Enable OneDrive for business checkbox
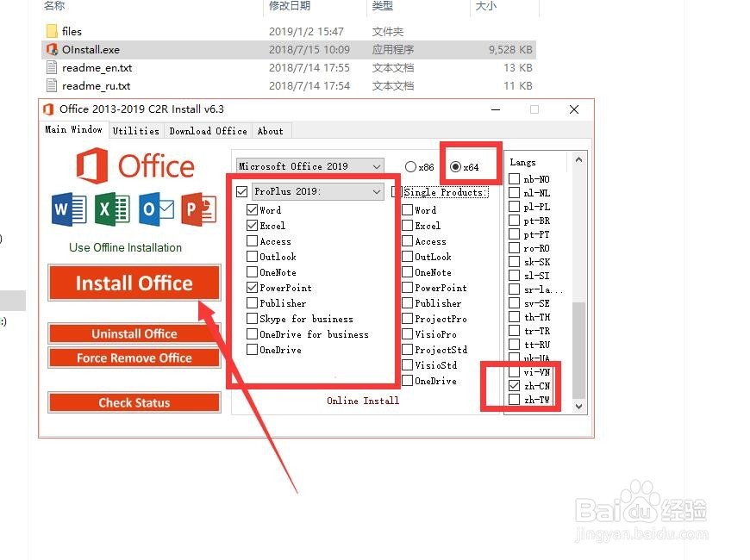This screenshot has width=750, height=560. pyautogui.click(x=252, y=333)
